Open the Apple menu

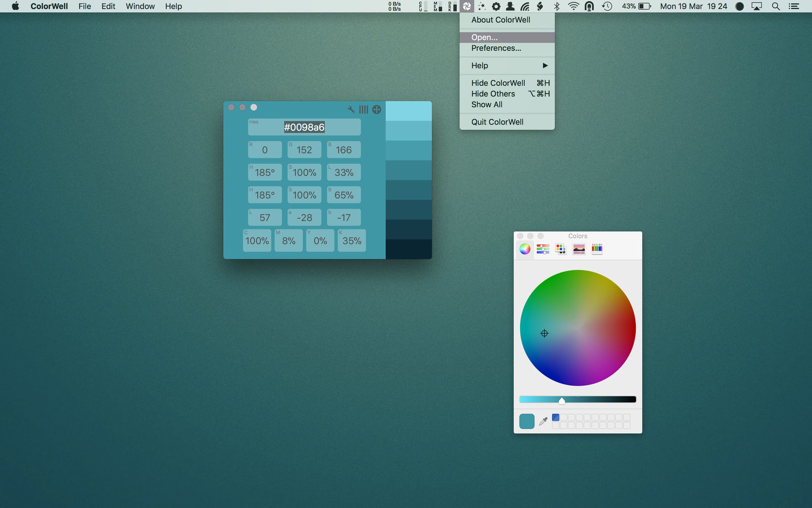click(x=15, y=6)
